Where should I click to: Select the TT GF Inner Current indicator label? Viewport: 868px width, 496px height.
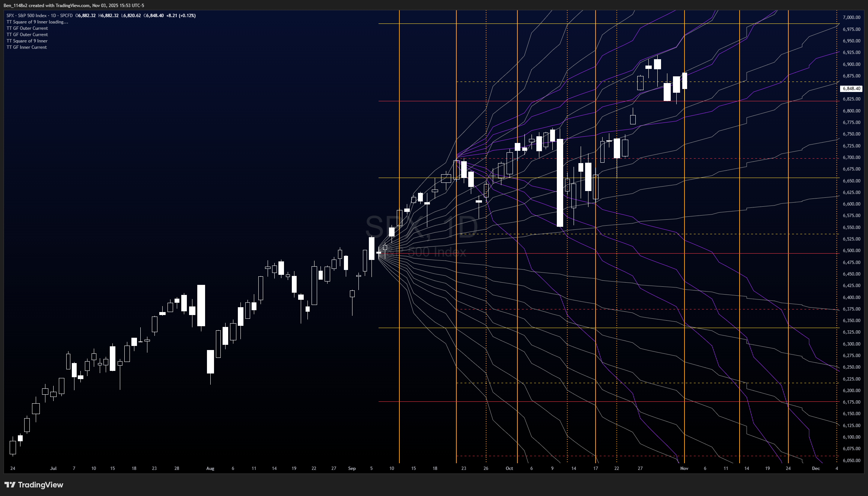point(27,47)
